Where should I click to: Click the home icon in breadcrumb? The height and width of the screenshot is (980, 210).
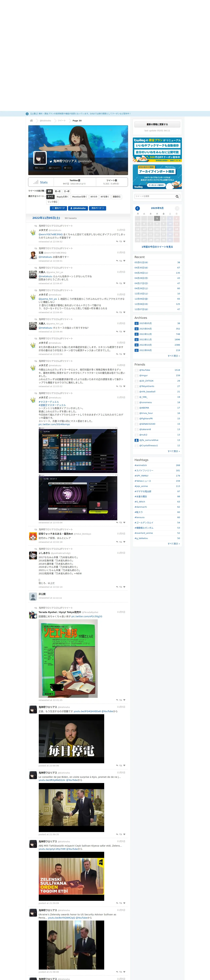tap(31, 121)
